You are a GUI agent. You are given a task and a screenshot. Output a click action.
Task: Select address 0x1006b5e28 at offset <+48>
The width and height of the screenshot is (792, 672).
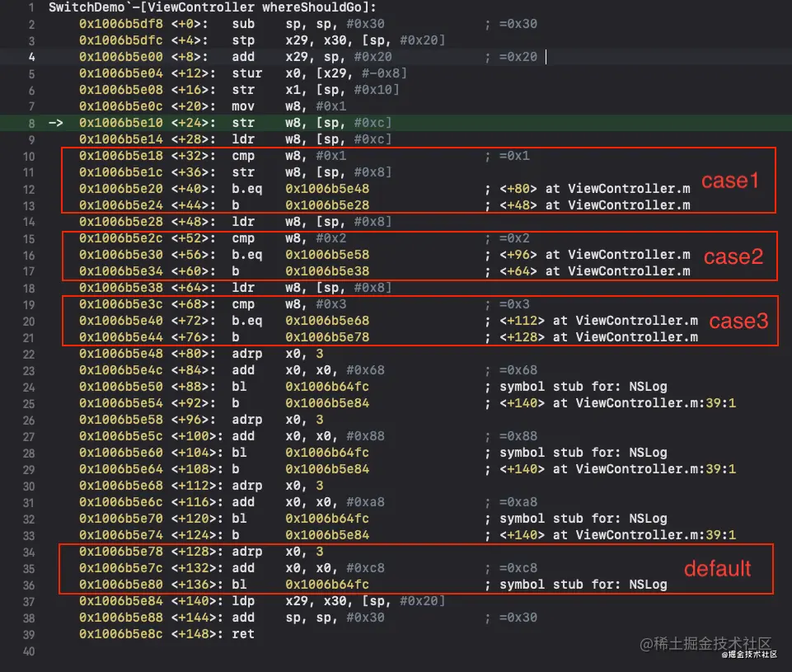120,222
